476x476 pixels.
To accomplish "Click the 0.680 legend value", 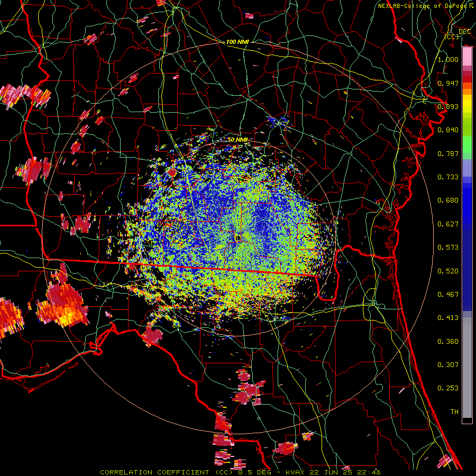I will point(448,200).
